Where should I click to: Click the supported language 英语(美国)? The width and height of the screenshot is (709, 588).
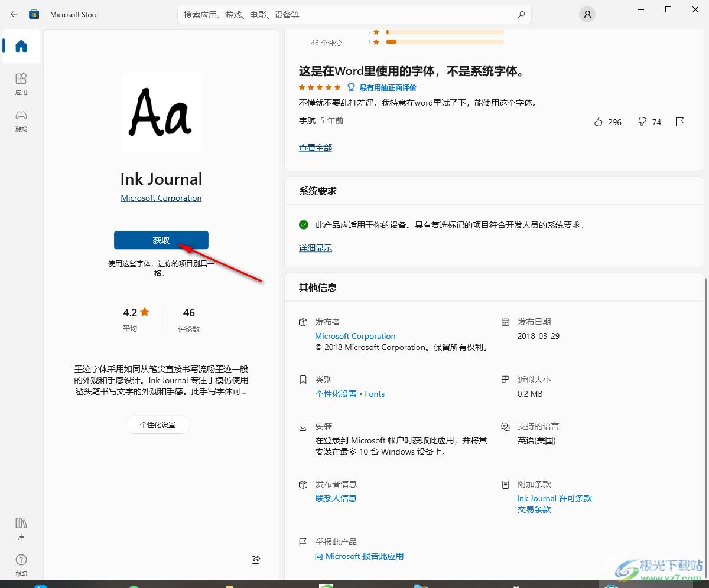(536, 440)
